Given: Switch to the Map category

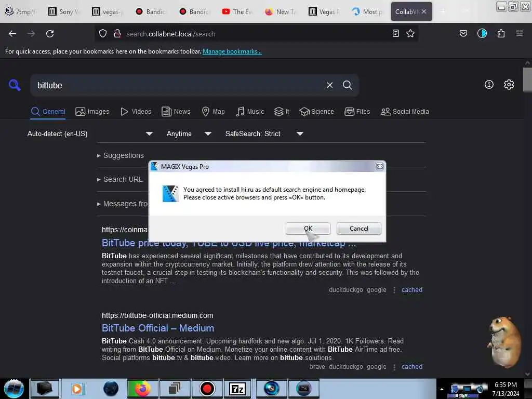Looking at the screenshot, I should click(213, 112).
